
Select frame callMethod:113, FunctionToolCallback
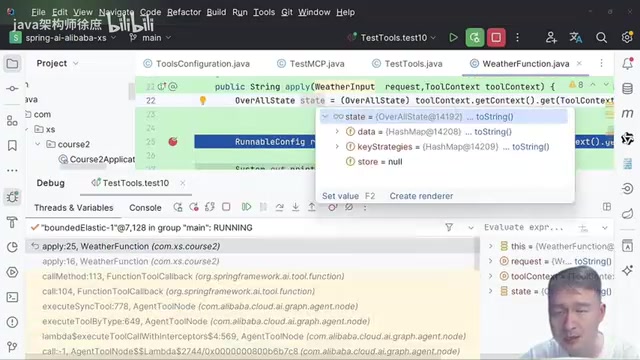(x=193, y=276)
